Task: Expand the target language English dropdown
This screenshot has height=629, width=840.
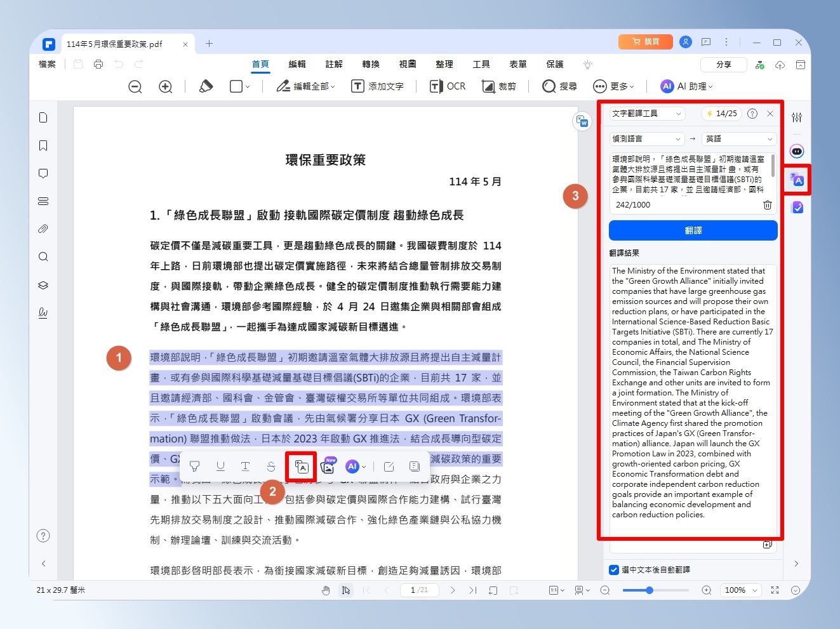Action: tap(739, 138)
